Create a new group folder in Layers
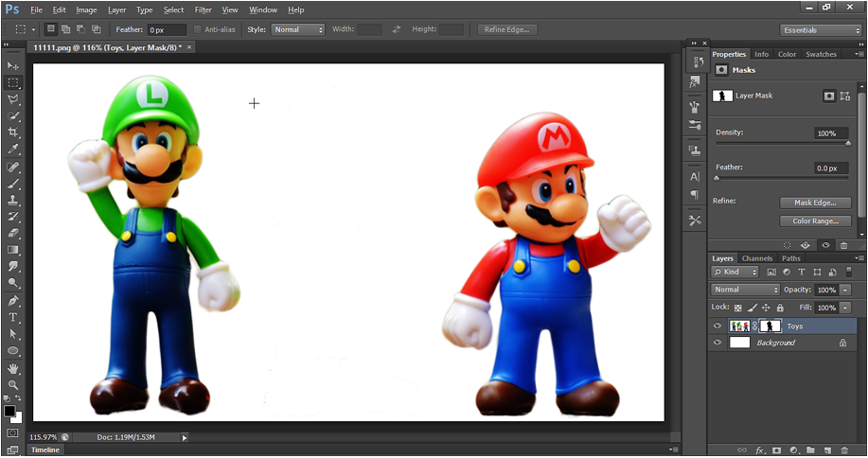The image size is (868, 458). click(x=810, y=450)
